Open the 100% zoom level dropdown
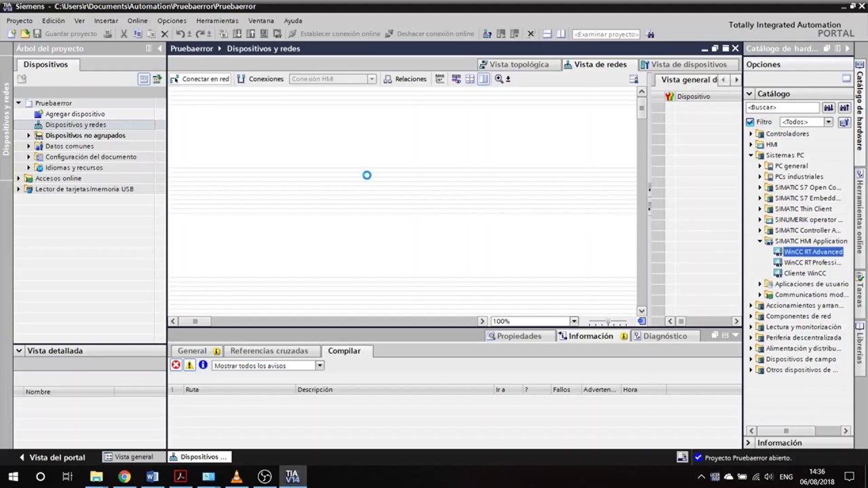Viewport: 868px width, 488px height. [574, 321]
